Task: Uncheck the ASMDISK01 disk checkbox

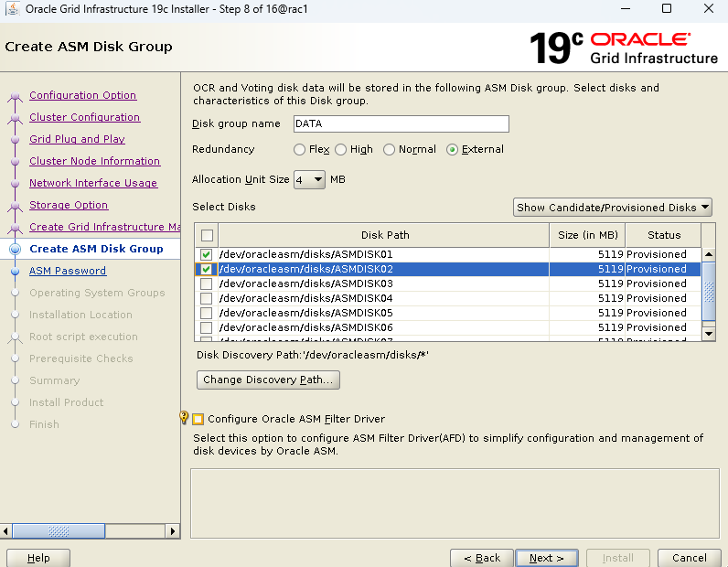Action: tap(207, 254)
